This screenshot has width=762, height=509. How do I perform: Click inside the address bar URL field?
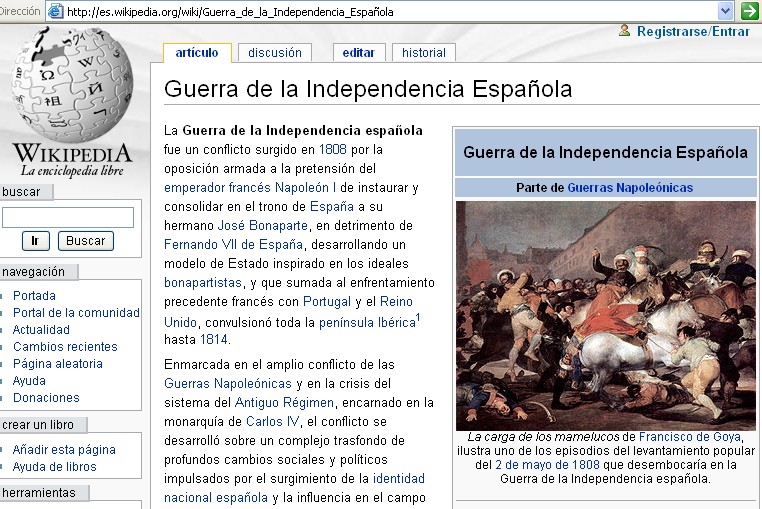pyautogui.click(x=389, y=12)
